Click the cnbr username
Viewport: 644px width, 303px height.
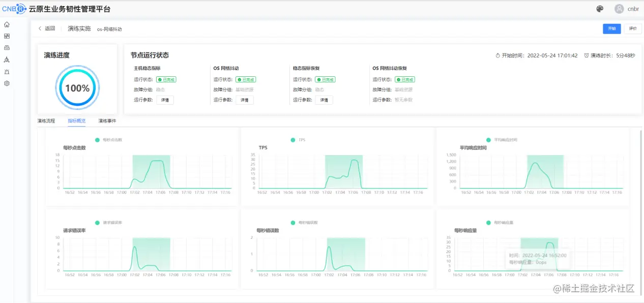tap(633, 9)
